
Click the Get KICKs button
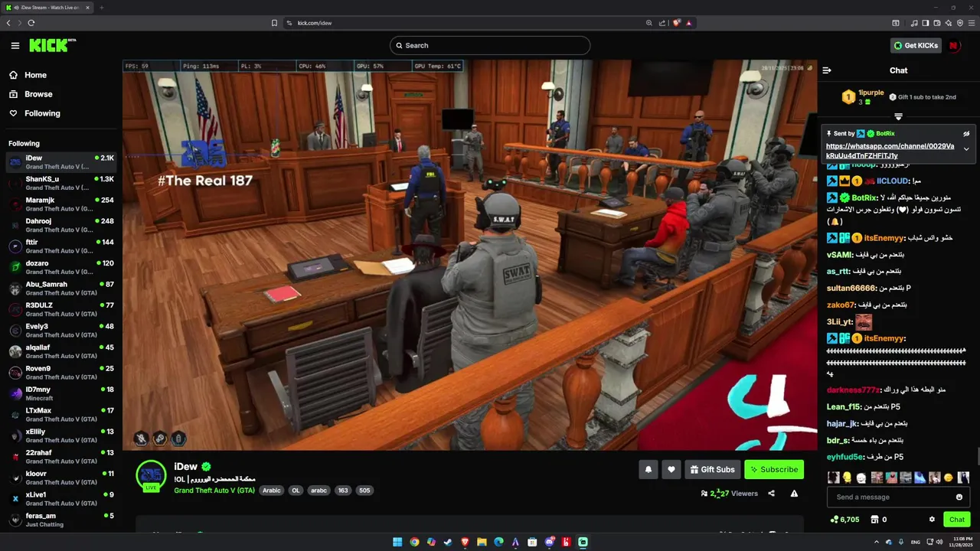tap(916, 45)
